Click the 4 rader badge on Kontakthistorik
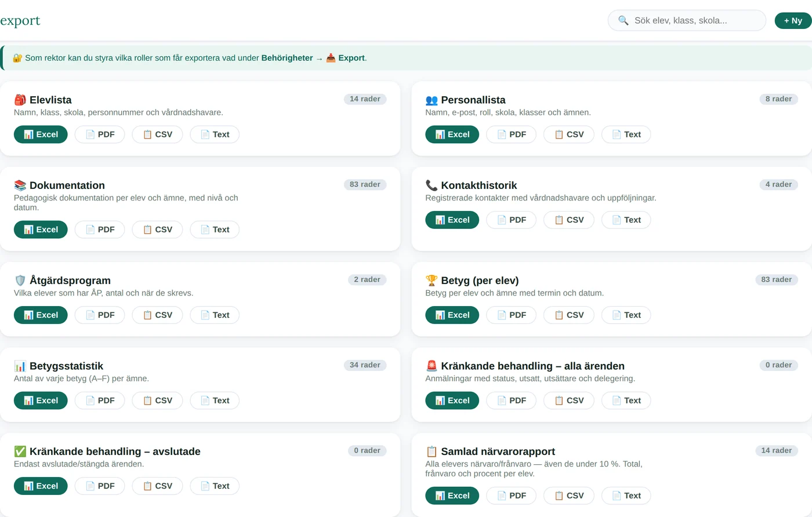 click(778, 184)
